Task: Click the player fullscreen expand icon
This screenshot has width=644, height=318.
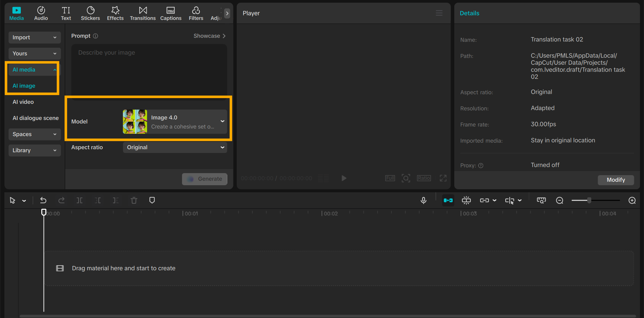Action: [x=443, y=178]
